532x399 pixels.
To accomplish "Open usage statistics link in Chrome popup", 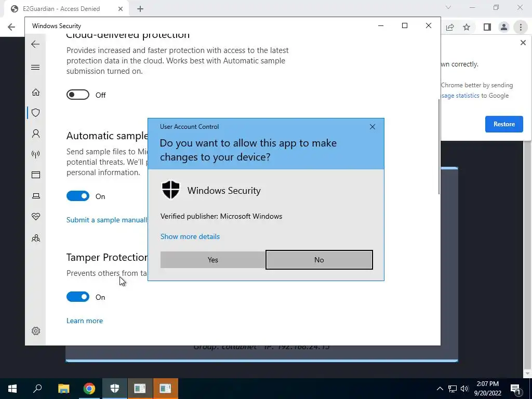I will coord(460,96).
